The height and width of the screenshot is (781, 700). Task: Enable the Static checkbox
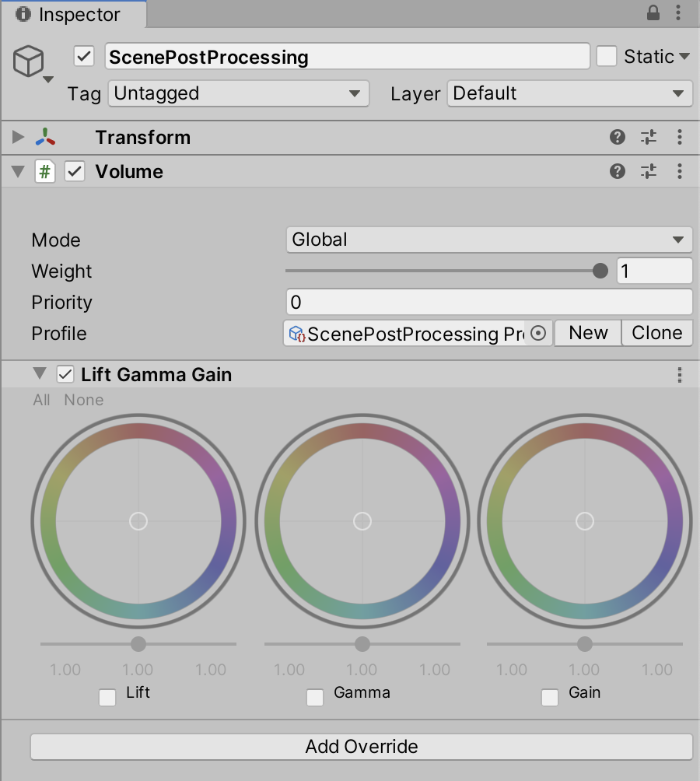[x=607, y=57]
